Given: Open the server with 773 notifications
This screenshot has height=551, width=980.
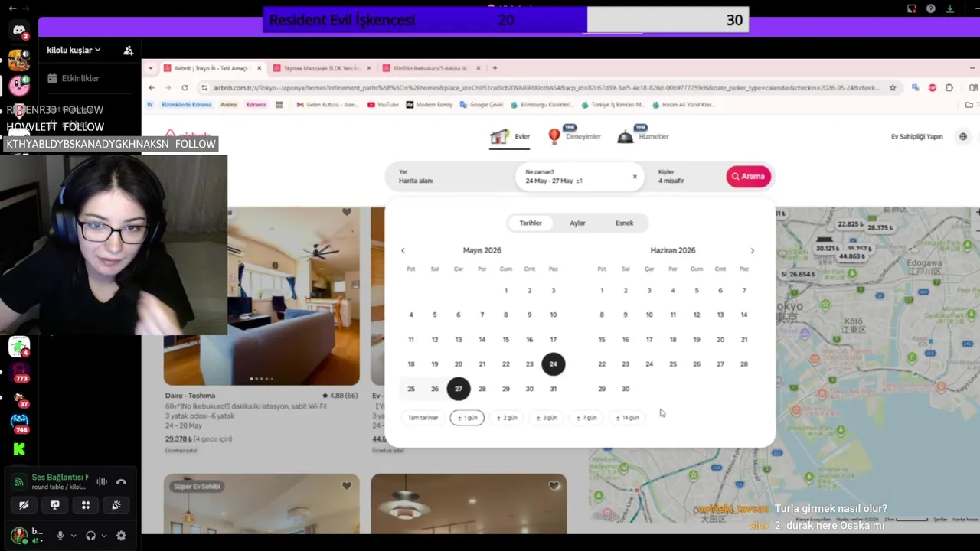Looking at the screenshot, I should (x=19, y=373).
